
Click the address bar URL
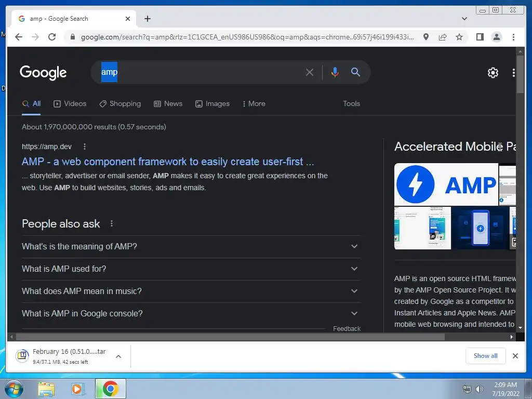247,37
